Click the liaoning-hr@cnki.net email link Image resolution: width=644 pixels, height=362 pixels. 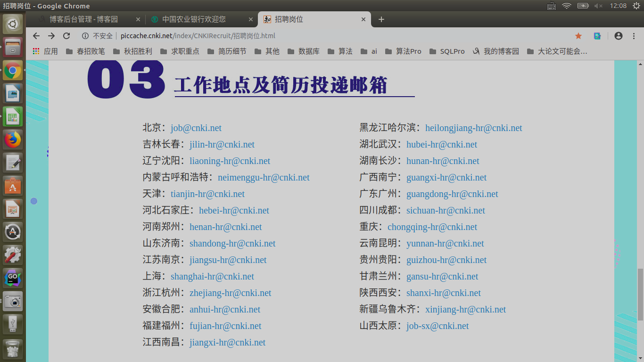(230, 161)
